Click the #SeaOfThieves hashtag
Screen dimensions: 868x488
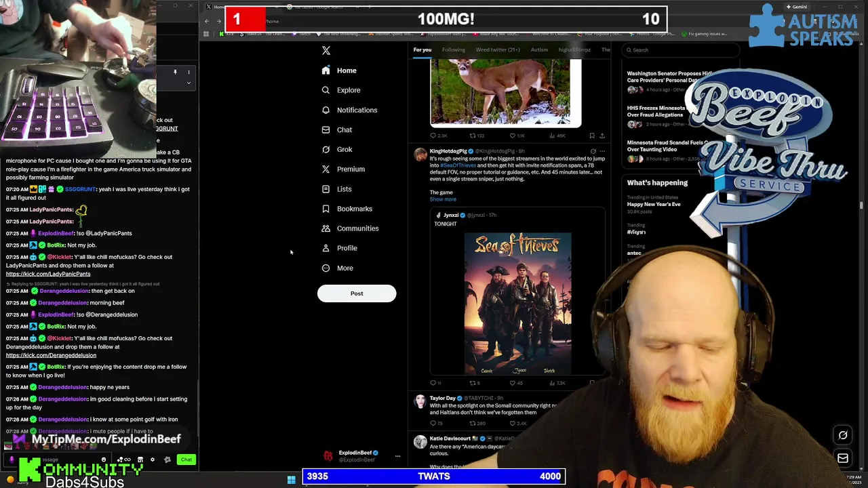point(458,165)
